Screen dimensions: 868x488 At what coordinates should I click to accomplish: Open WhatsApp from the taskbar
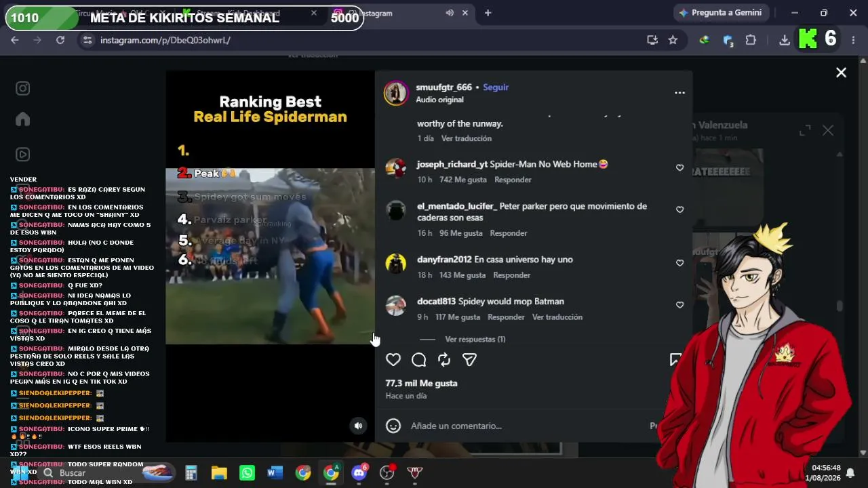point(248,472)
